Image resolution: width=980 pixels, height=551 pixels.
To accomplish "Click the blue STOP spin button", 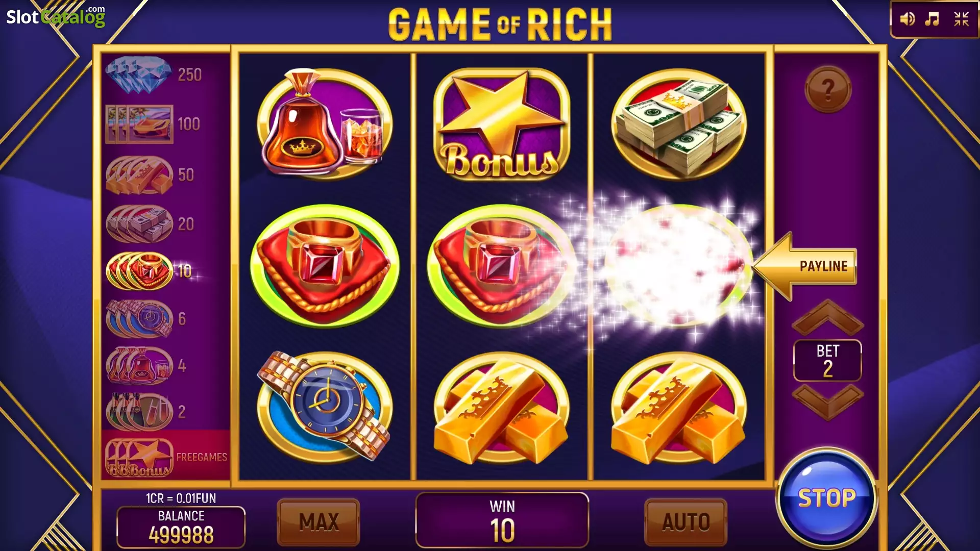I will 826,498.
